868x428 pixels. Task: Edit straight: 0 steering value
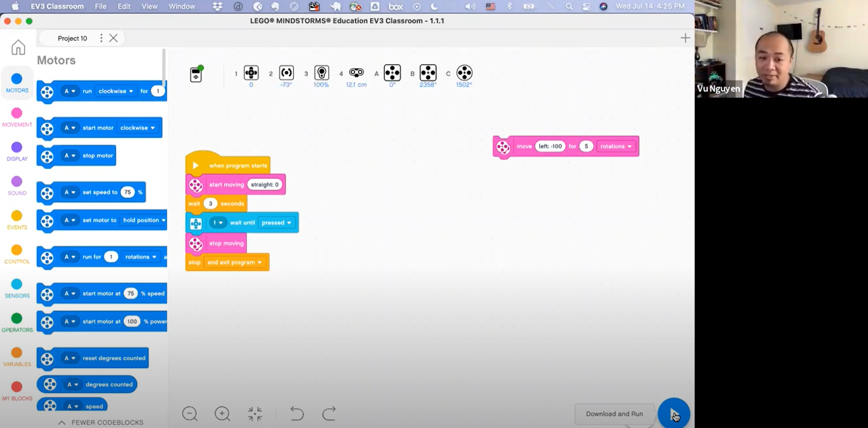(264, 184)
